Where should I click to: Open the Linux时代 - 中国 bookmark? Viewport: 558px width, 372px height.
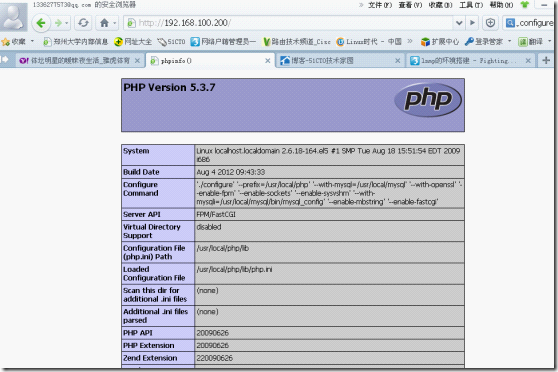[x=369, y=42]
